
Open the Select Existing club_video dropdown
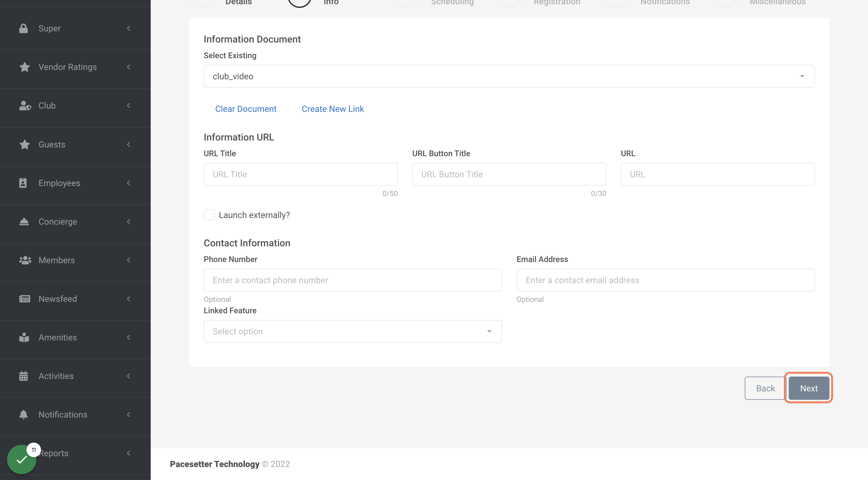point(509,76)
